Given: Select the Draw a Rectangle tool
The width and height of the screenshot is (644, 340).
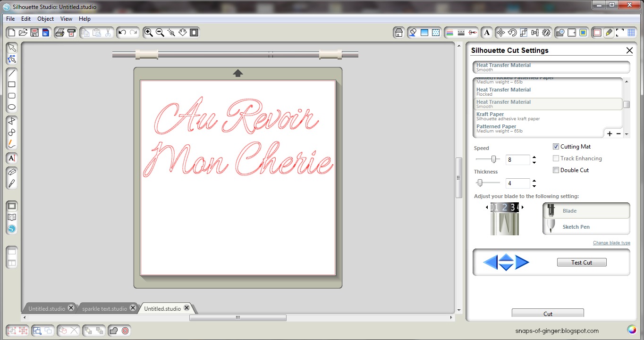Looking at the screenshot, I should click(12, 84).
